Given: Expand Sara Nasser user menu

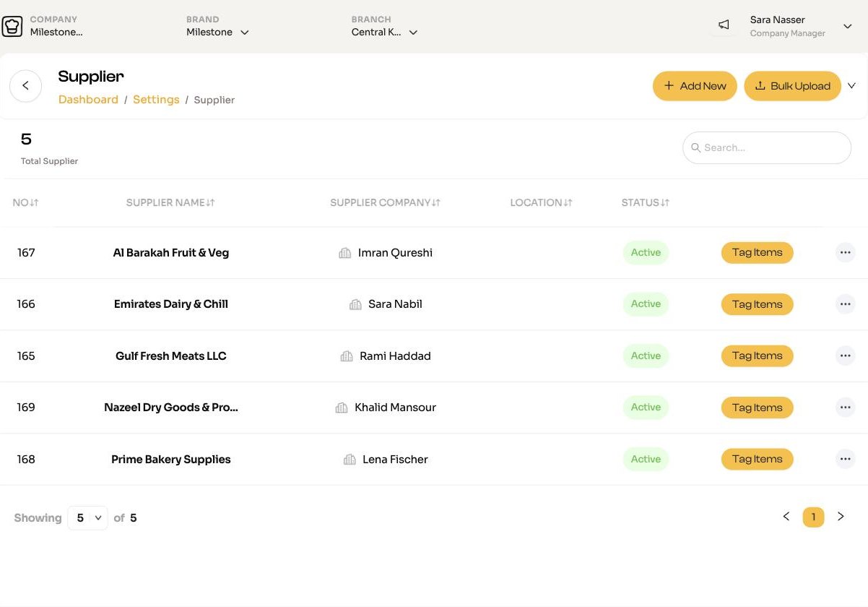Looking at the screenshot, I should (x=848, y=26).
